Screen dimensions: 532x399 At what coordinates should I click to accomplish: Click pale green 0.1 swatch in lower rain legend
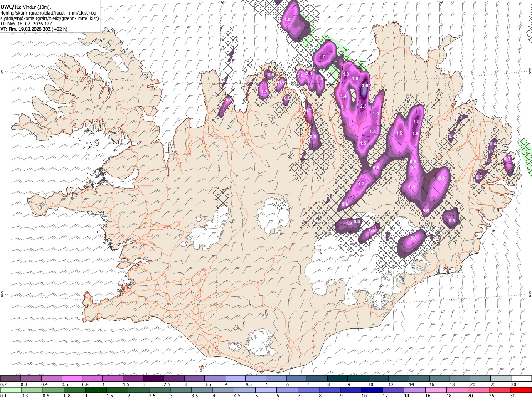click(x=10, y=390)
